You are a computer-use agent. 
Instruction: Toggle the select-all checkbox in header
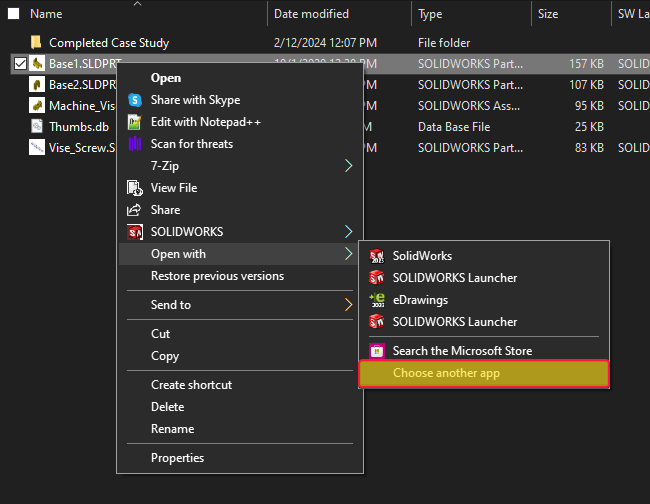(14, 14)
